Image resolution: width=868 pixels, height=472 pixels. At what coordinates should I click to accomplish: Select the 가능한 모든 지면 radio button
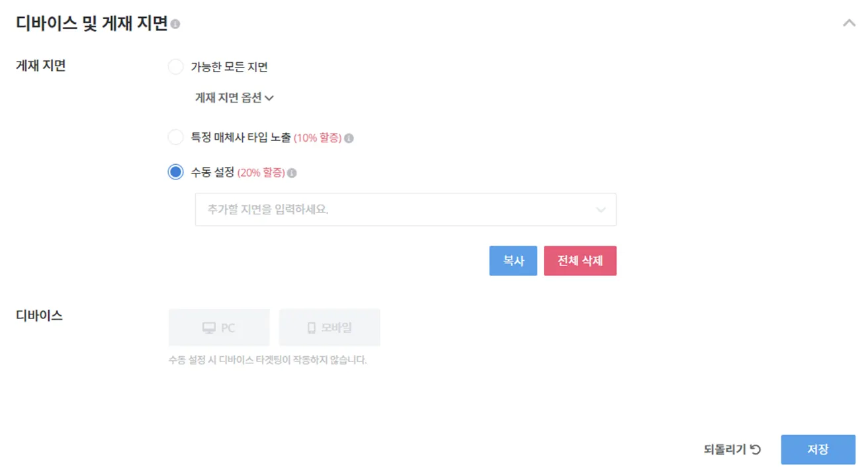click(175, 67)
